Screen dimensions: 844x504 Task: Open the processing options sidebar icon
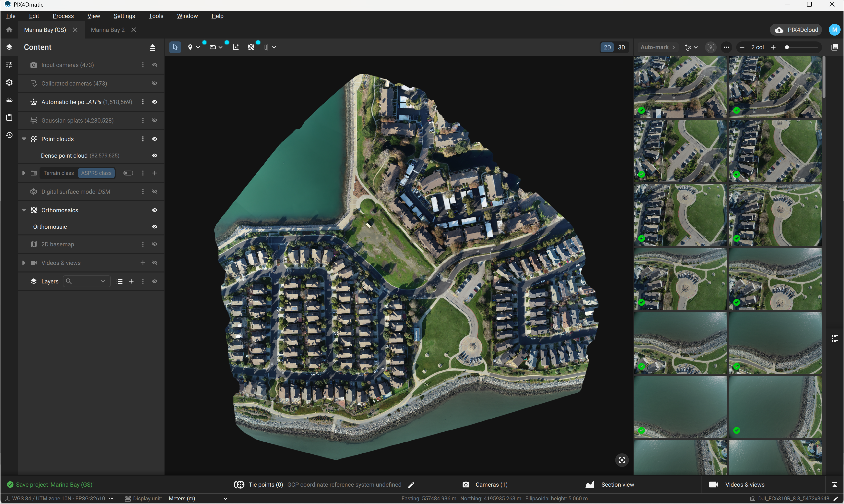pos(9,83)
